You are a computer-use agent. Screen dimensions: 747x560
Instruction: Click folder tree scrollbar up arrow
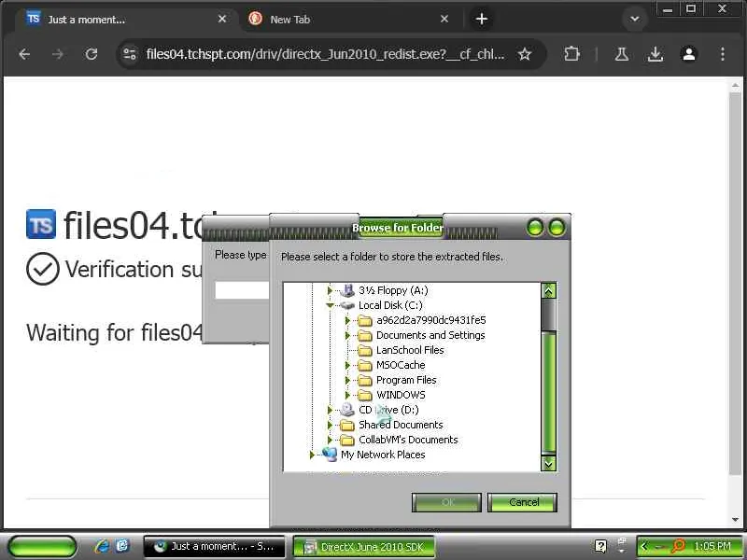[x=549, y=290]
